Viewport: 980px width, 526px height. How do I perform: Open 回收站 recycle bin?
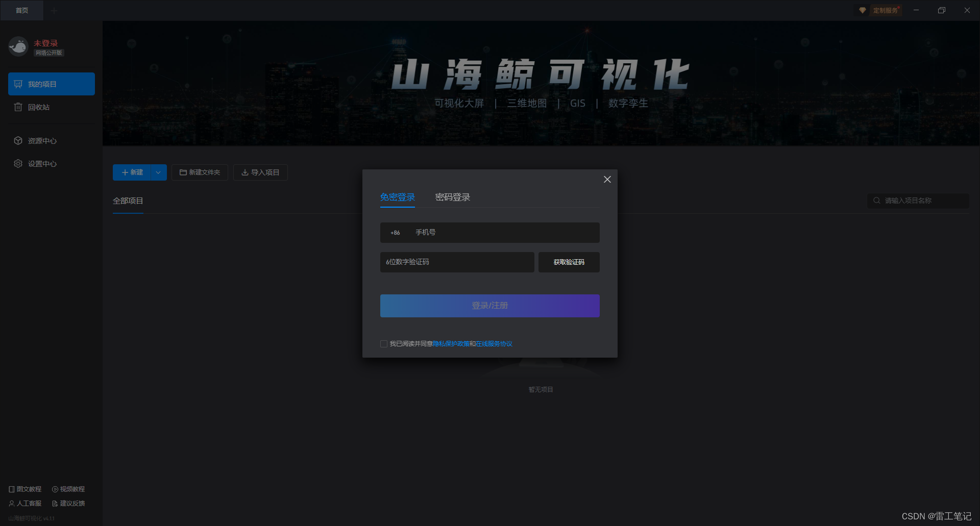(52, 107)
